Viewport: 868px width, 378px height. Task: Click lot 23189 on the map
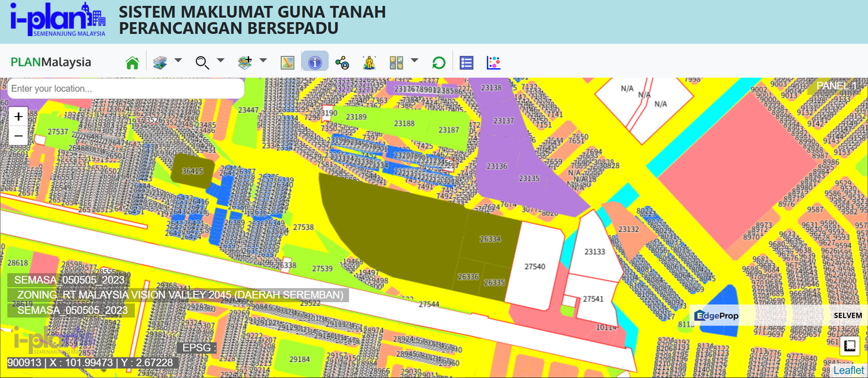[356, 117]
